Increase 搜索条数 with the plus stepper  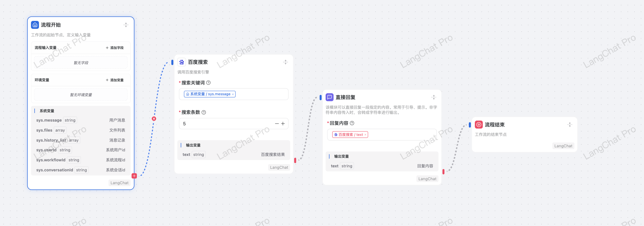(x=283, y=124)
